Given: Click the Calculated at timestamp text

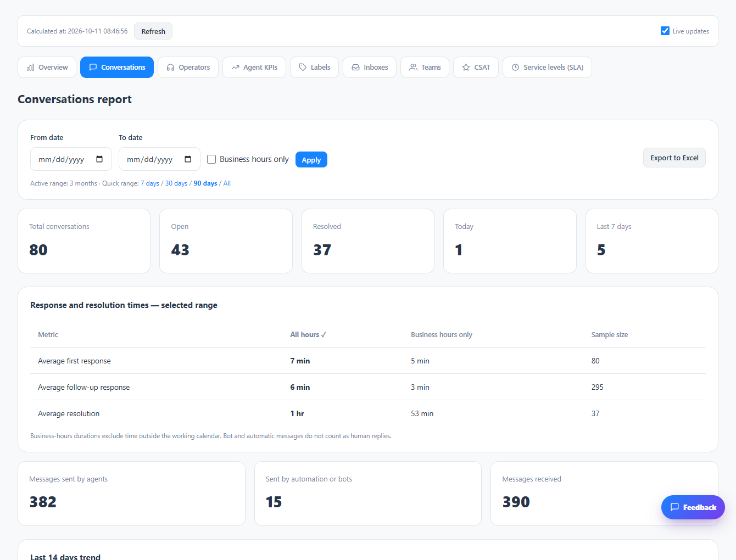Looking at the screenshot, I should tap(77, 31).
